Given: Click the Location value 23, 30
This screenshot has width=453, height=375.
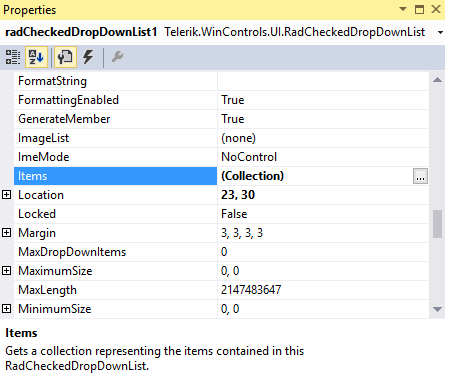Looking at the screenshot, I should [x=238, y=195].
